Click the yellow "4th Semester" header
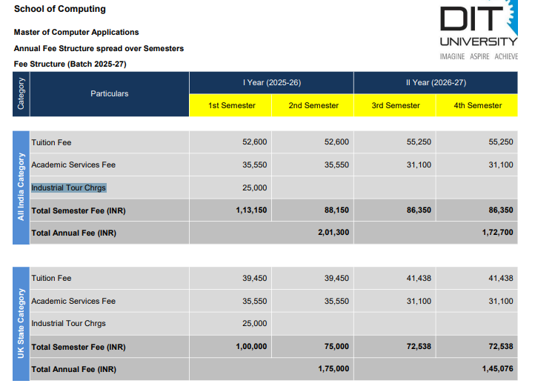 478,105
